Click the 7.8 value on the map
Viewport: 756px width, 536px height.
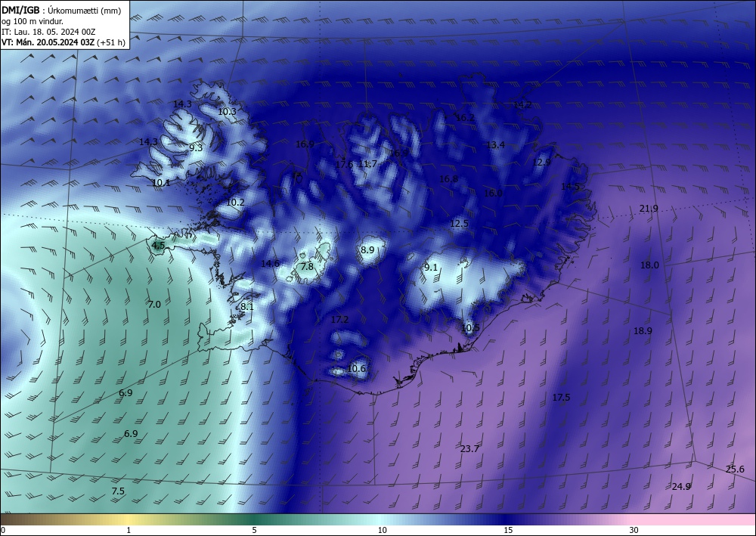pos(307,267)
